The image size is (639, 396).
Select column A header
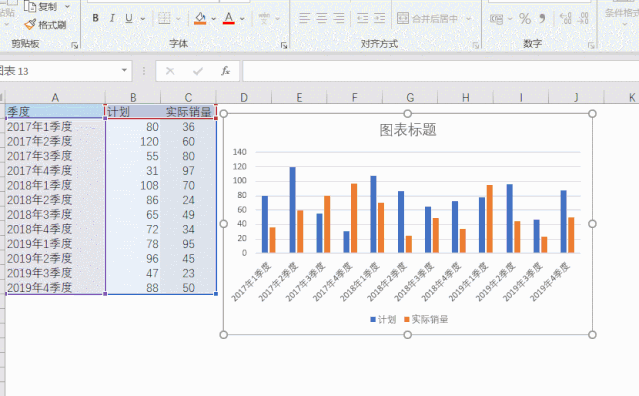[55, 97]
